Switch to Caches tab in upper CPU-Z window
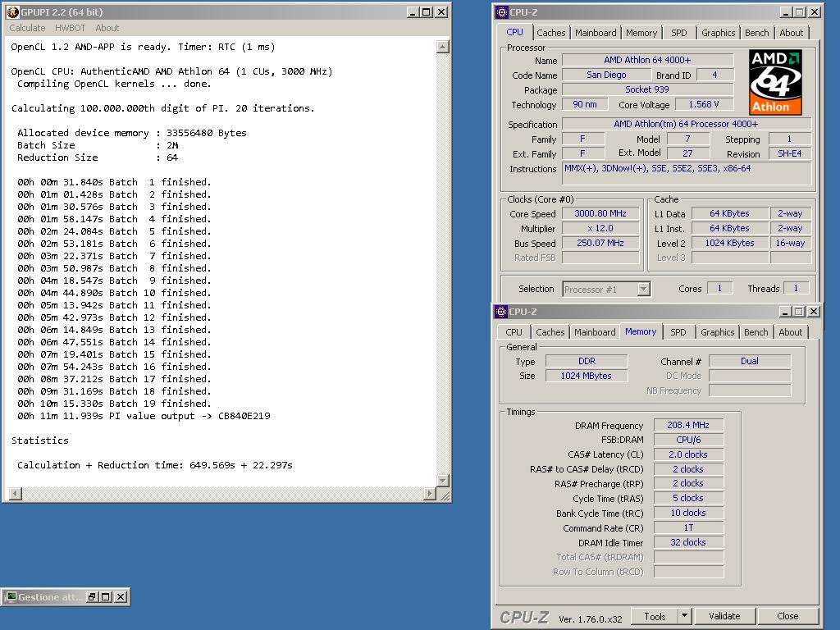Screen dimensions: 840x630 coord(550,33)
